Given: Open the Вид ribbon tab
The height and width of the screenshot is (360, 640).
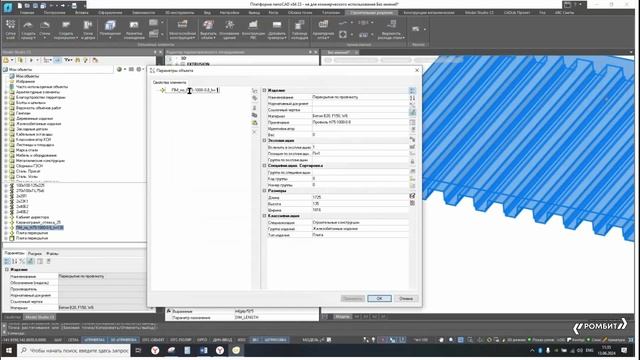Looking at the screenshot, I should point(207,13).
